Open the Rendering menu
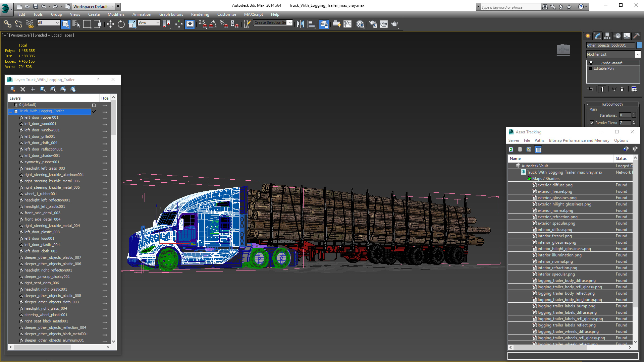The height and width of the screenshot is (362, 644). pos(200,14)
